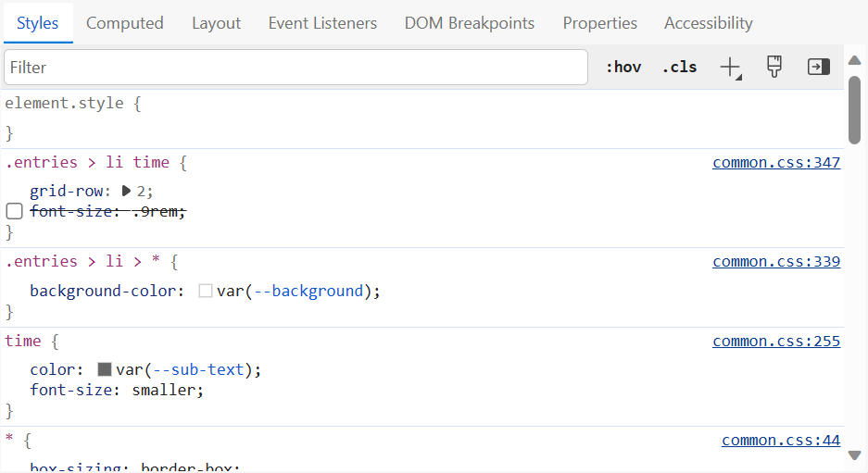868x473 pixels.
Task: Enable the struck-out font-size .9rem checkbox
Action: (14, 212)
